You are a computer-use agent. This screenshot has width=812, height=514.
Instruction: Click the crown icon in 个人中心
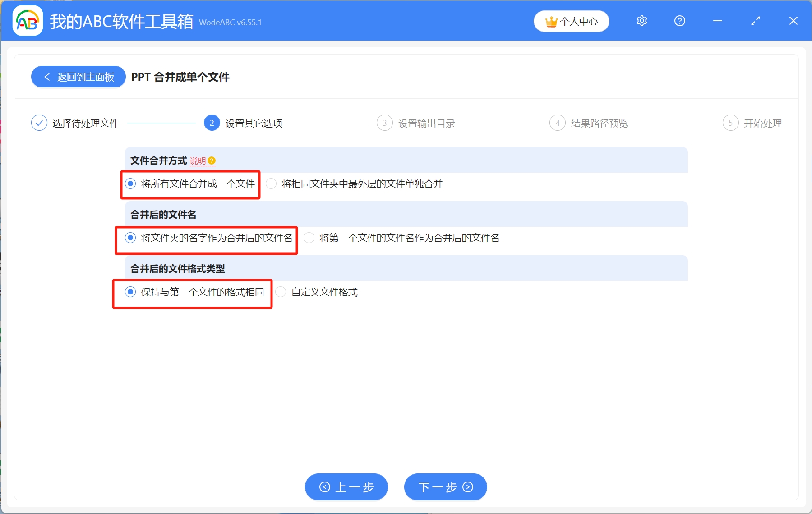(551, 21)
